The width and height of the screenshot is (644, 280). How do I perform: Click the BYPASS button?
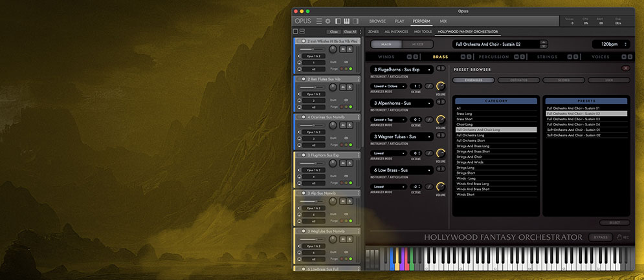(x=601, y=237)
